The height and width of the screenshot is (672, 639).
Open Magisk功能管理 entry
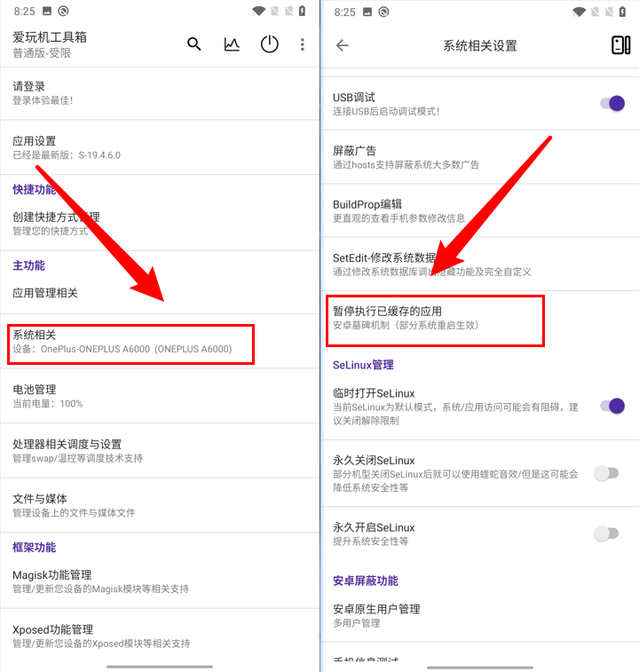pos(160,581)
